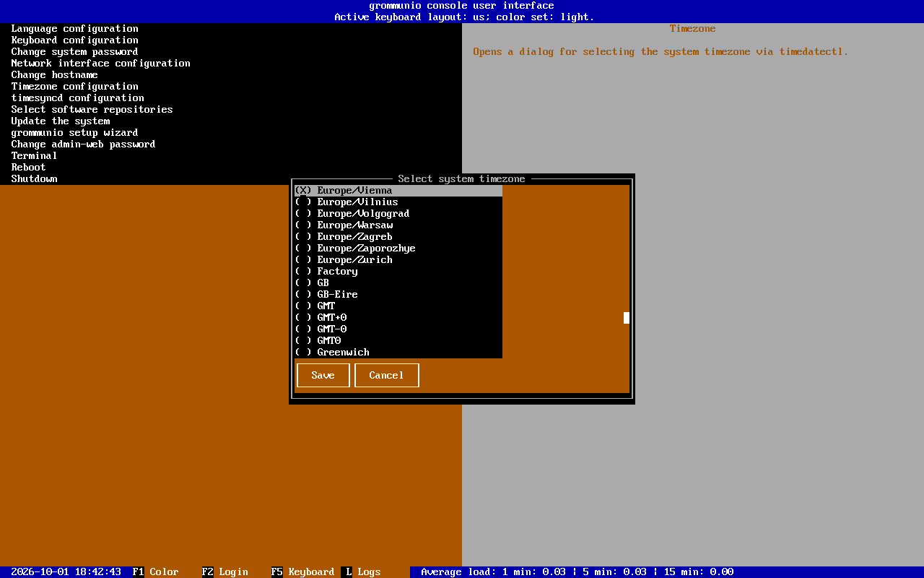Pick the GMT0 timezone entry
924x578 pixels.
click(x=398, y=341)
